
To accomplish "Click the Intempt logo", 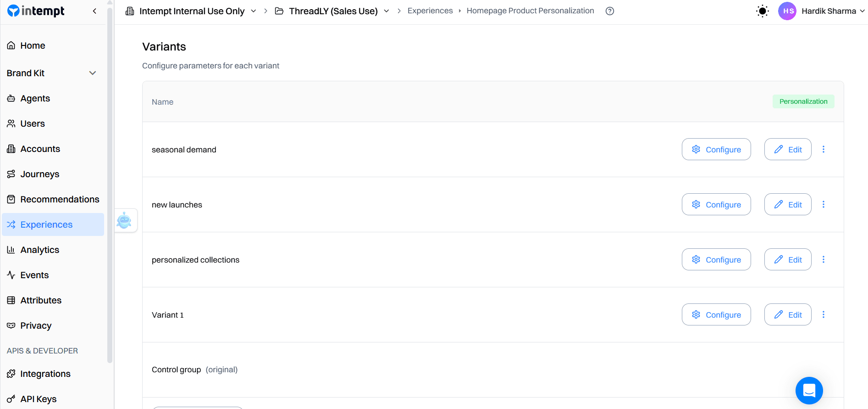I will click(x=36, y=11).
